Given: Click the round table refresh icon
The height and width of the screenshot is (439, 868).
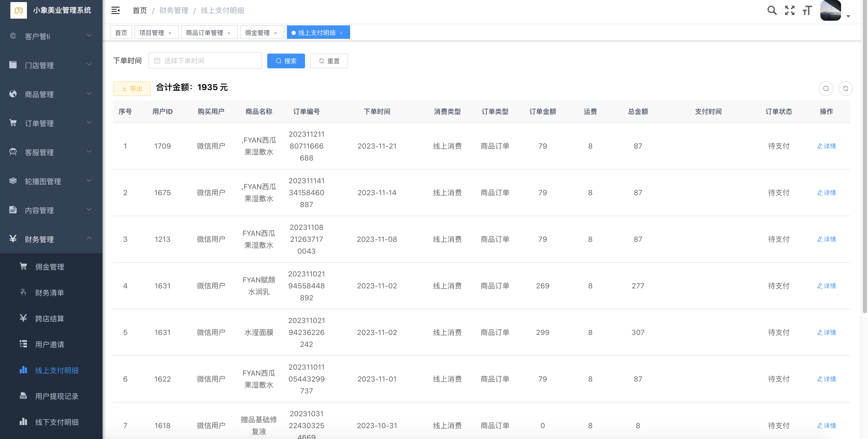Looking at the screenshot, I should tap(845, 89).
